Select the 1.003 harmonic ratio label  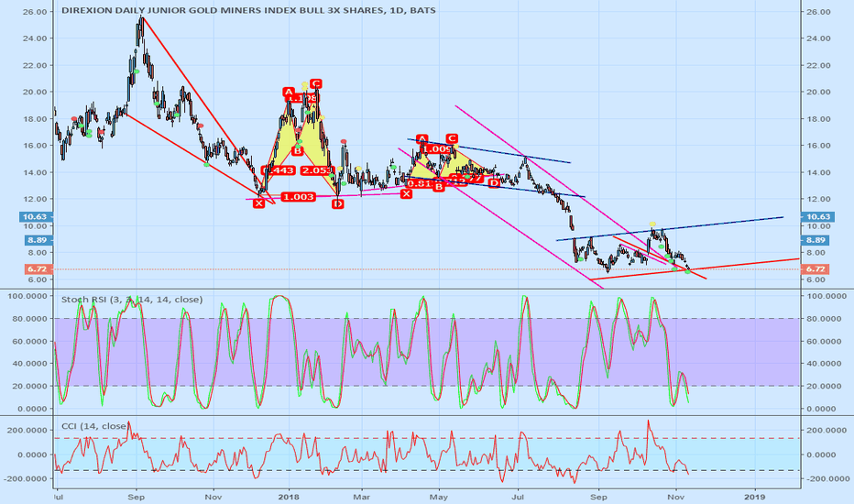coord(299,197)
